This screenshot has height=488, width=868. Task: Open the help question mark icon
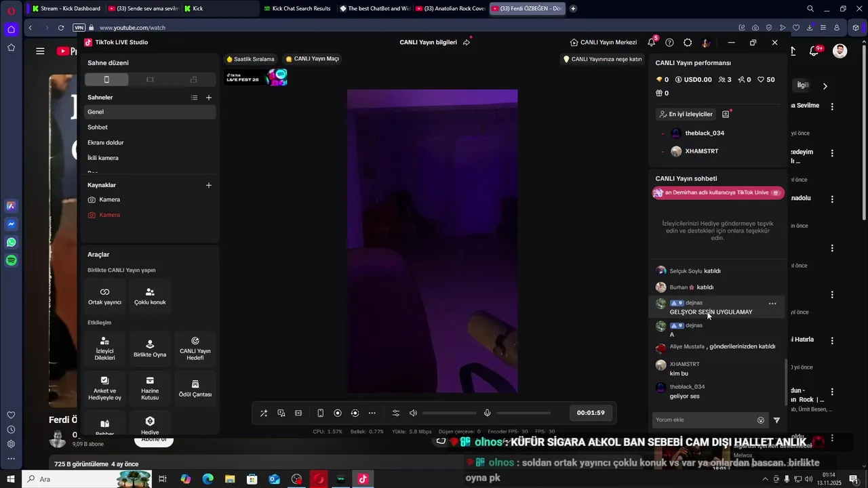(x=669, y=42)
